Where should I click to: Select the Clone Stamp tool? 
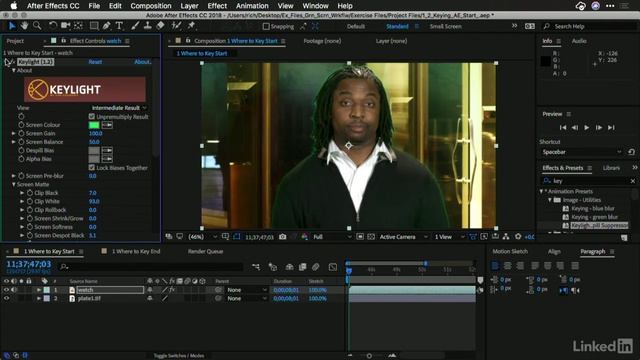click(148, 26)
